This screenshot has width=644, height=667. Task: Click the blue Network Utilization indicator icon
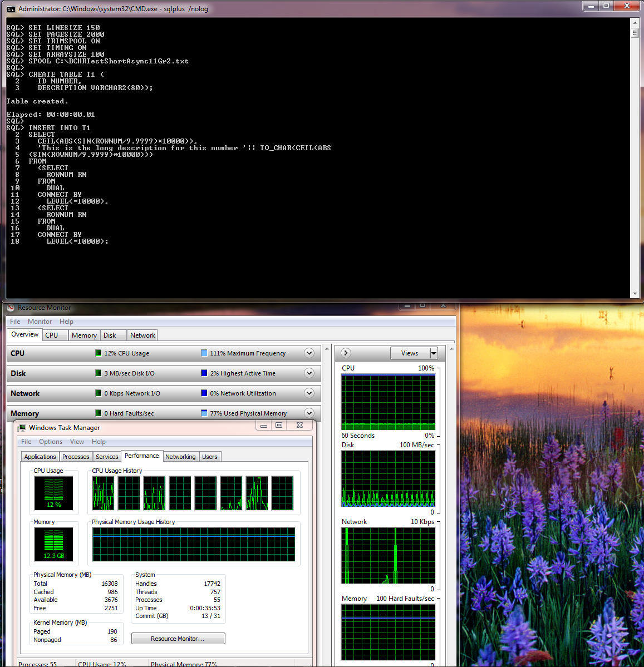(x=204, y=393)
